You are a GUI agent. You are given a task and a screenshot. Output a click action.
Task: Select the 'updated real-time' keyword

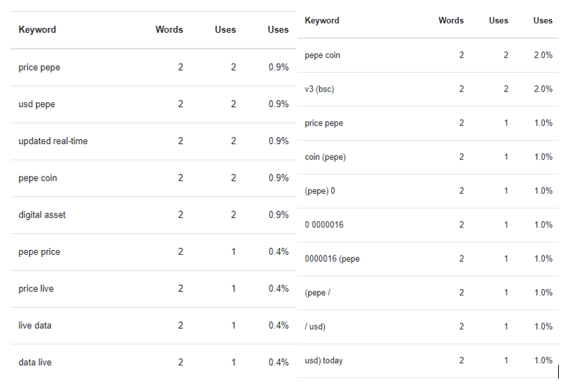tap(53, 141)
